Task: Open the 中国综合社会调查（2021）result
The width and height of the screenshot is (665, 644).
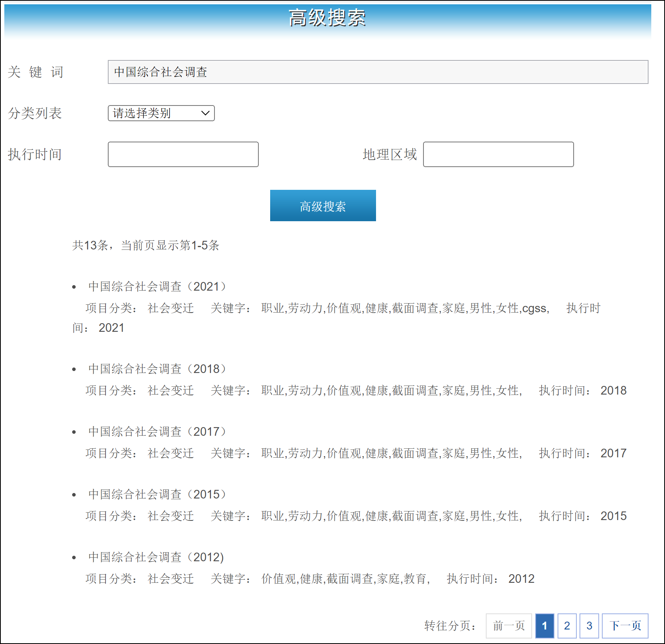Action: [157, 287]
